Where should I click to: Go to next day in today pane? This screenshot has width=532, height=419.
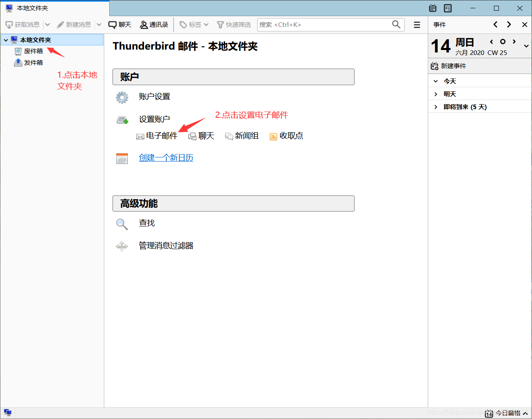[x=514, y=42]
